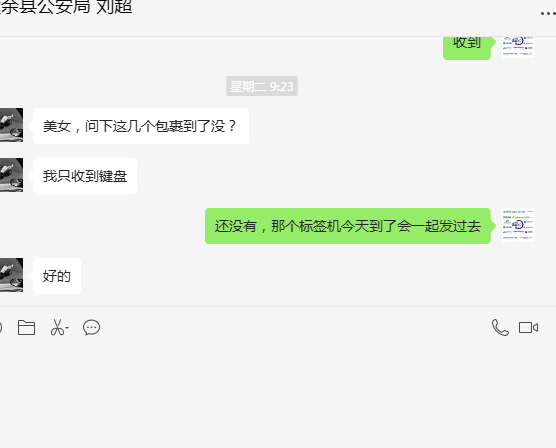The height and width of the screenshot is (448, 556).
Task: Click own avatar beside '收到' message
Action: pyautogui.click(x=518, y=47)
